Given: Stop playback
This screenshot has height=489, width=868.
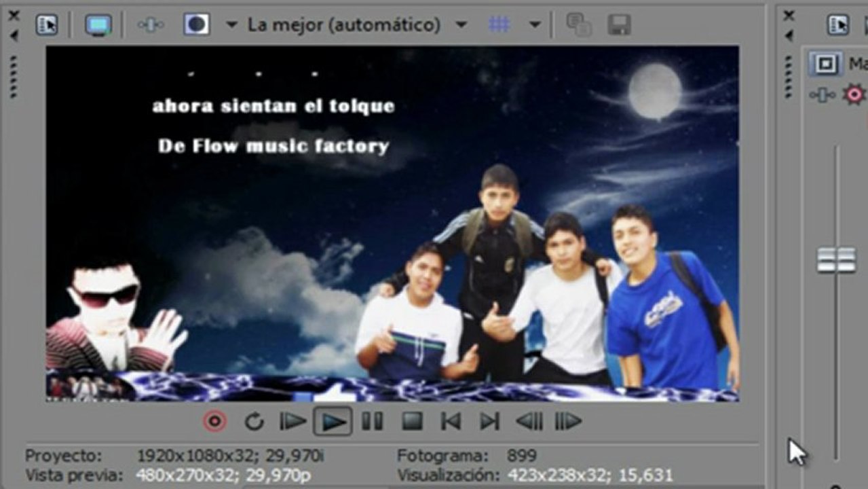Looking at the screenshot, I should click(x=412, y=422).
